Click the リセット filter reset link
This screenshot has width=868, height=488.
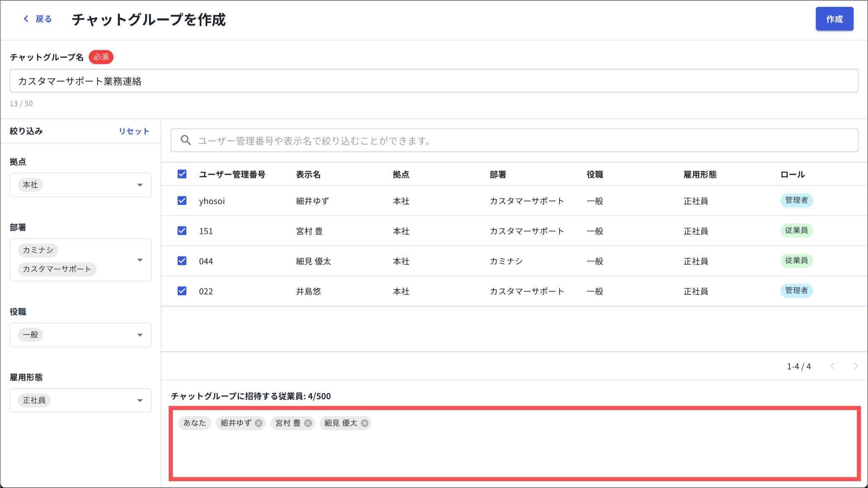point(134,131)
